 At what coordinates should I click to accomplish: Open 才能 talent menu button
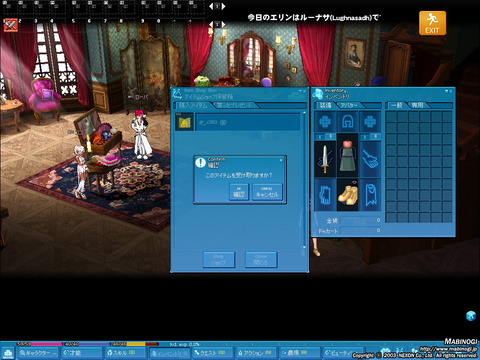coord(82,353)
